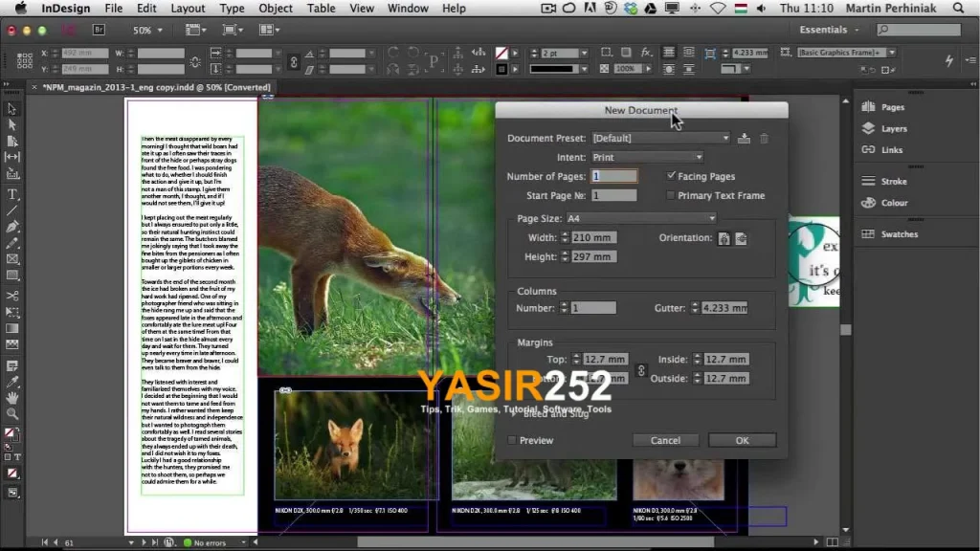
Task: Click the Delete Preset trash icon
Action: 764,138
